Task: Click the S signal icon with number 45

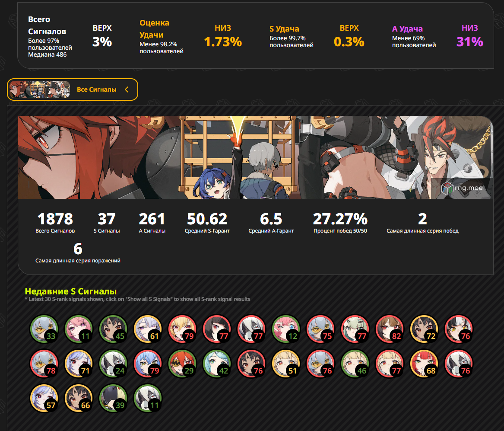Action: [113, 329]
